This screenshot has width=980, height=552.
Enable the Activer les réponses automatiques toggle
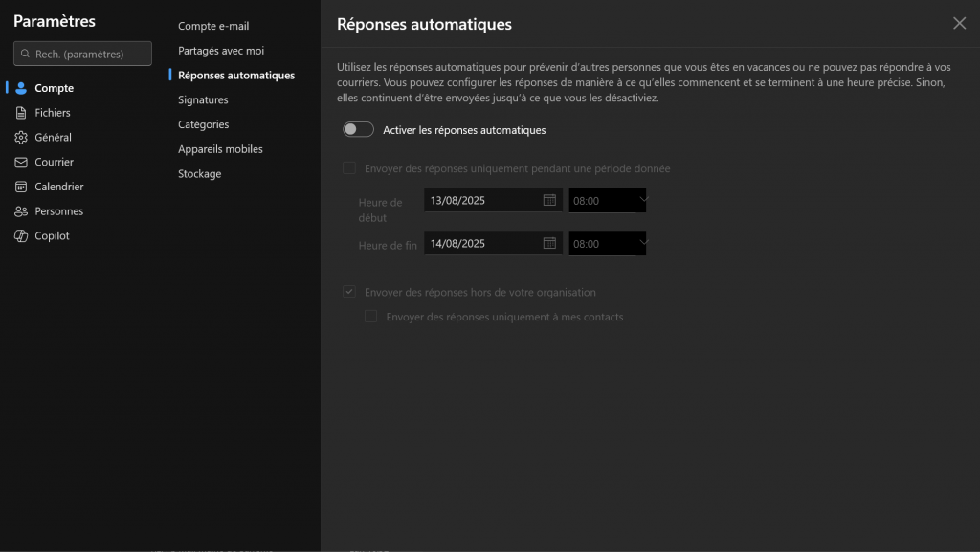[358, 130]
